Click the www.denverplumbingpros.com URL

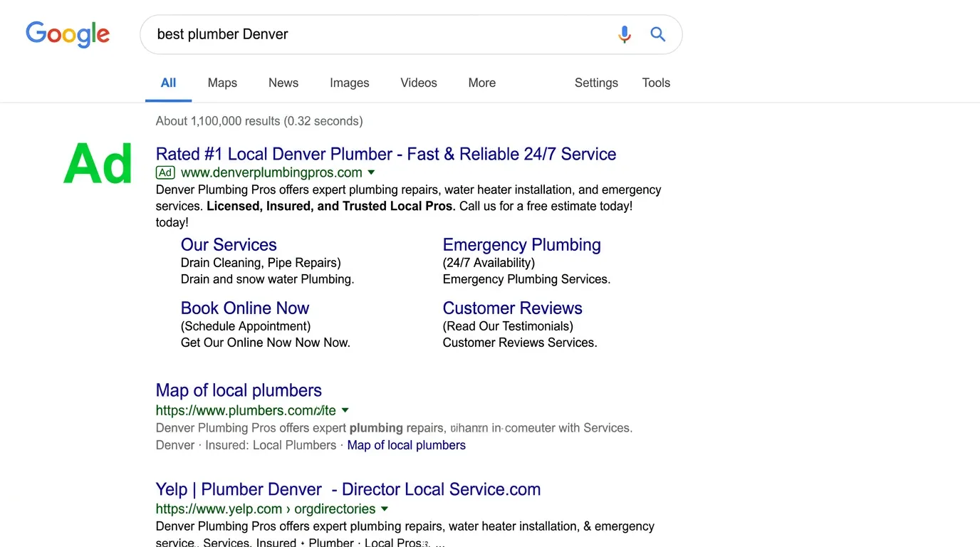(271, 172)
